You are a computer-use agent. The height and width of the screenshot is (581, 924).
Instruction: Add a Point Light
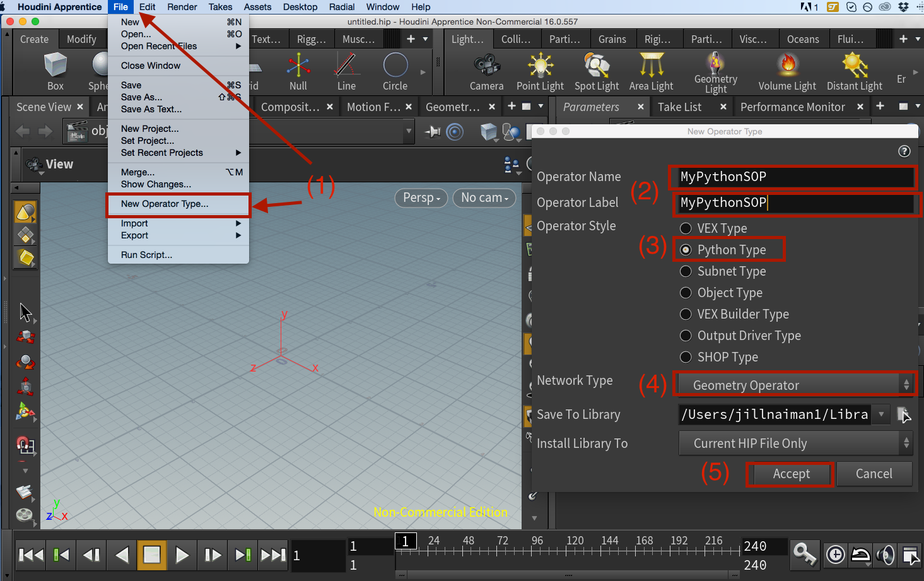pos(540,72)
